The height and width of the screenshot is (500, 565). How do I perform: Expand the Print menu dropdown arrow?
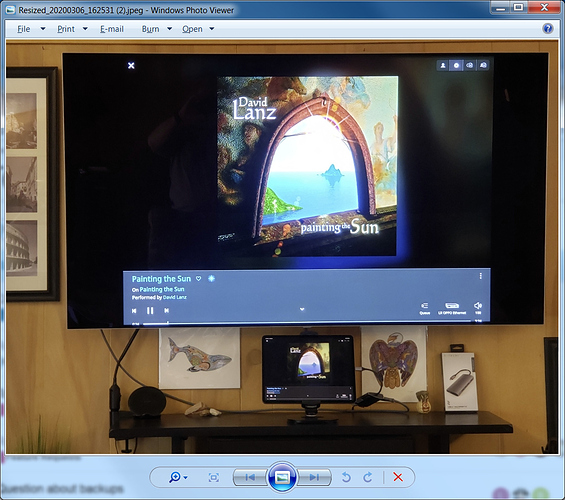pos(85,29)
